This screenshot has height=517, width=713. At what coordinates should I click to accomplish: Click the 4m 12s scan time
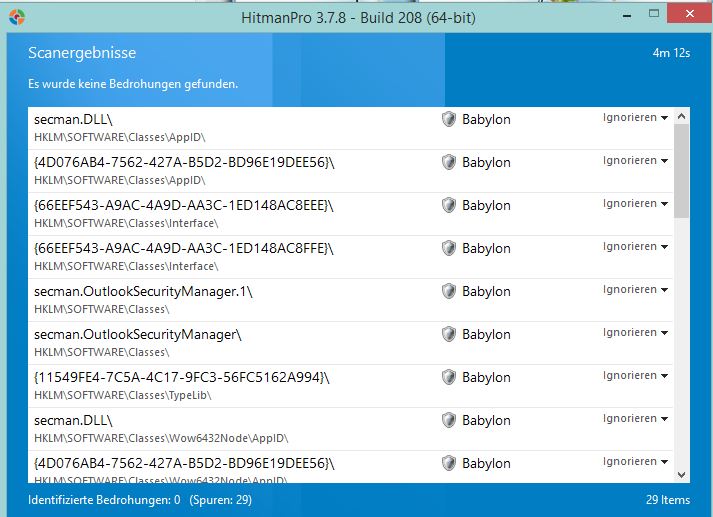tap(671, 53)
